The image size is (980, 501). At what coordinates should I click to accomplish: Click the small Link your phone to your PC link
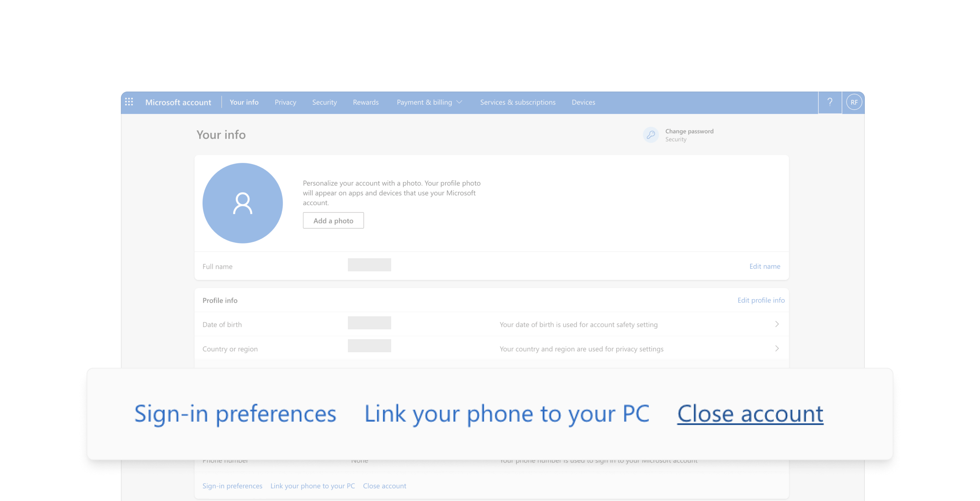click(x=312, y=486)
